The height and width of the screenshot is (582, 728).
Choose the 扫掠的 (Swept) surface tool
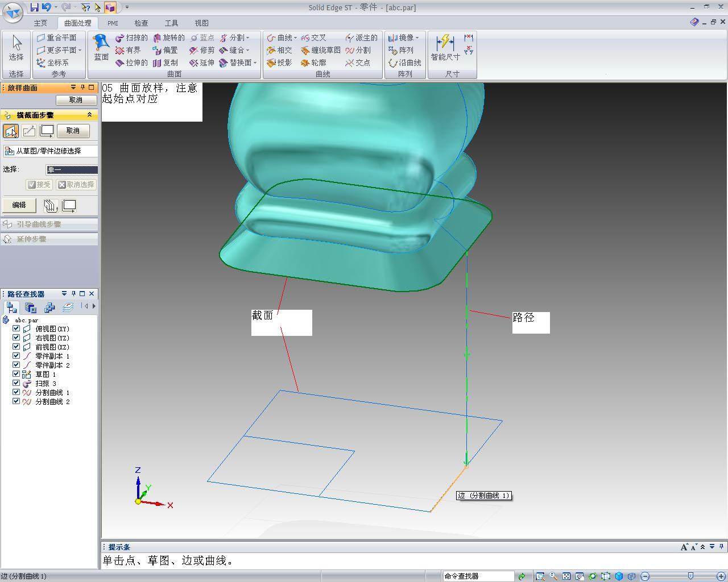[x=131, y=38]
